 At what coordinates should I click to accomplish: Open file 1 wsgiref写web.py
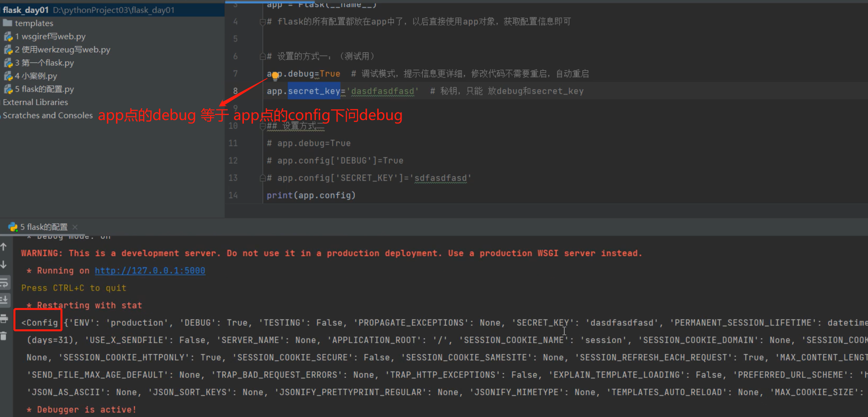click(x=50, y=36)
